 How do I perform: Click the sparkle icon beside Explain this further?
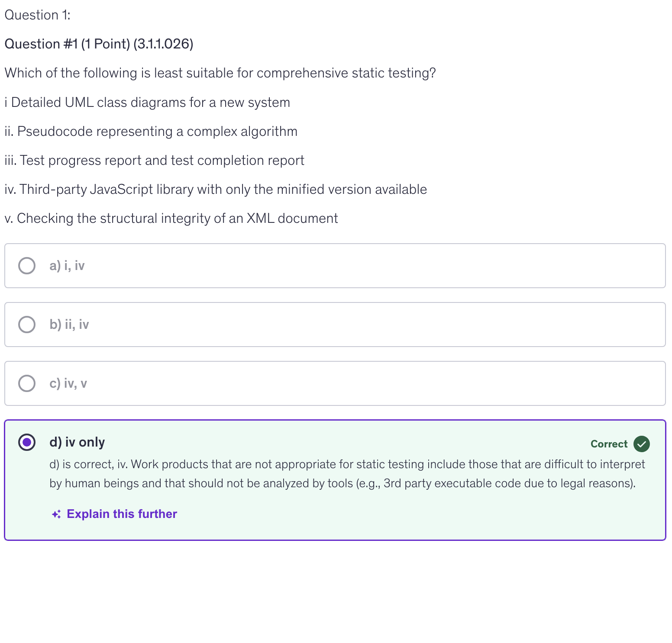tap(56, 514)
